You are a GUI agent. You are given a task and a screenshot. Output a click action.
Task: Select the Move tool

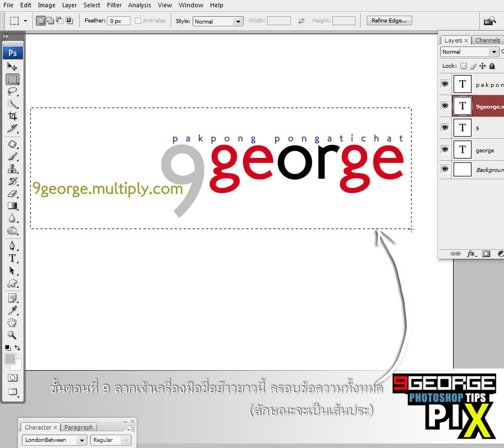(12, 67)
